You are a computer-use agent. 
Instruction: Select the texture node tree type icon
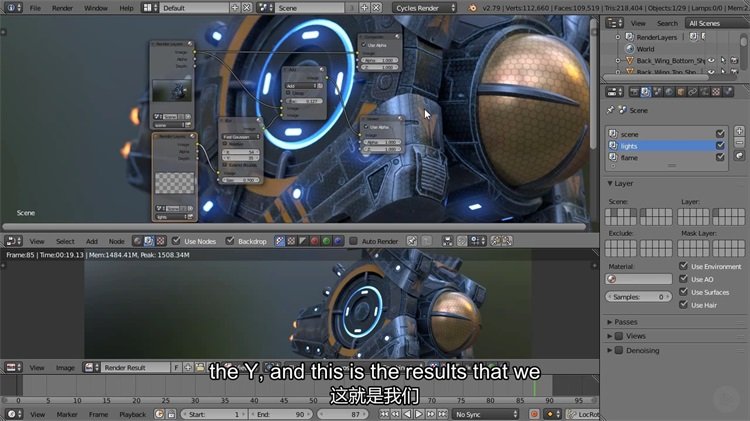point(161,241)
